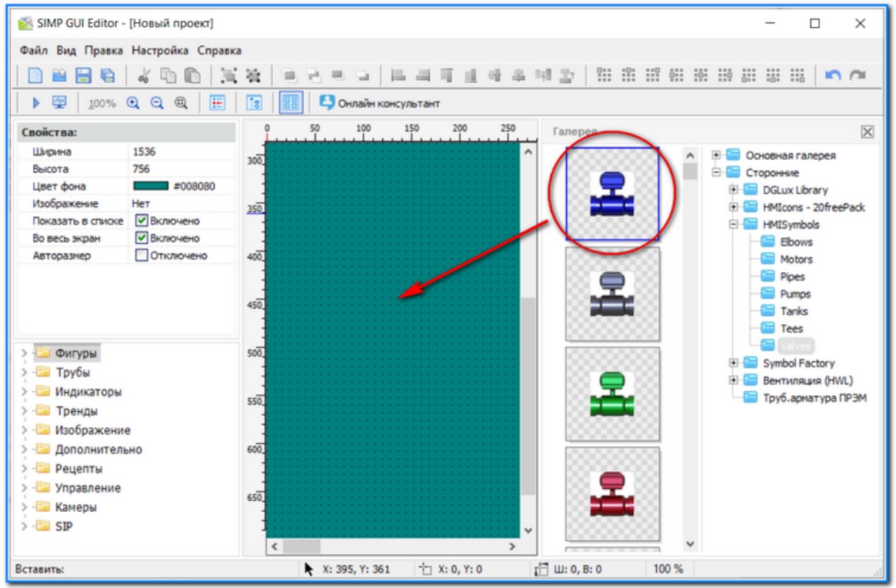
Task: Click the Цвет фона #008080 color swatch
Action: click(x=151, y=186)
